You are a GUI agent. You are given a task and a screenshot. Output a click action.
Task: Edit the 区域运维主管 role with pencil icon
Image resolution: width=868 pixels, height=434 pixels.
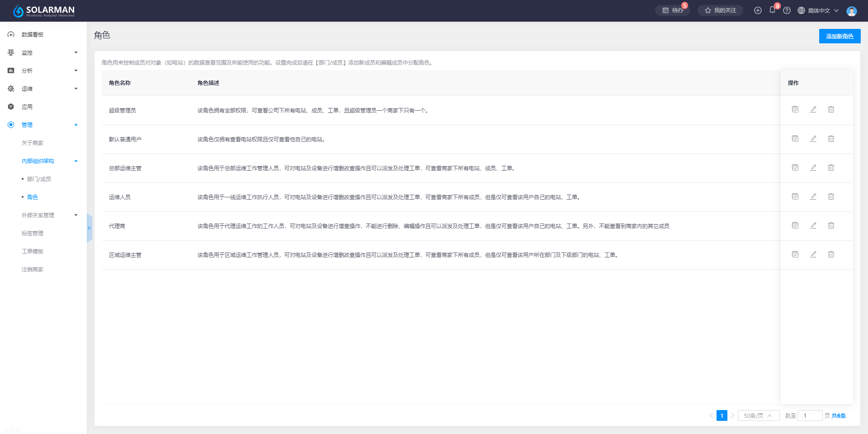pyautogui.click(x=813, y=254)
